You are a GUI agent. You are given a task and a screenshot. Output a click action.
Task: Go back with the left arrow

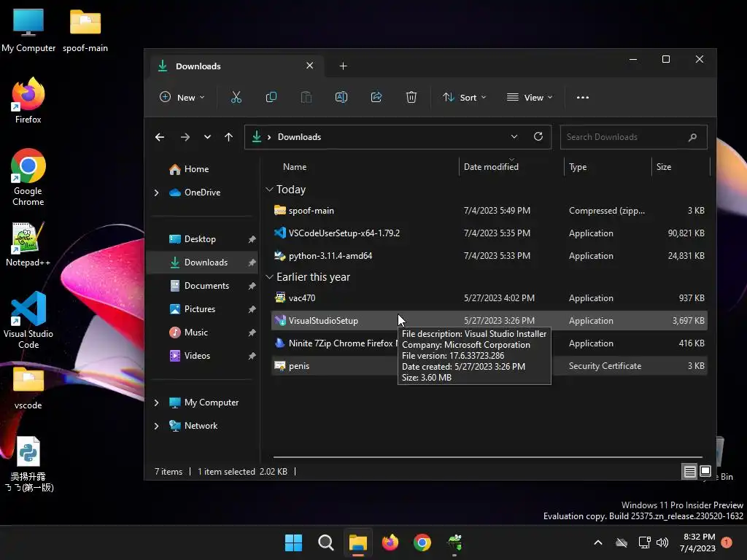160,137
